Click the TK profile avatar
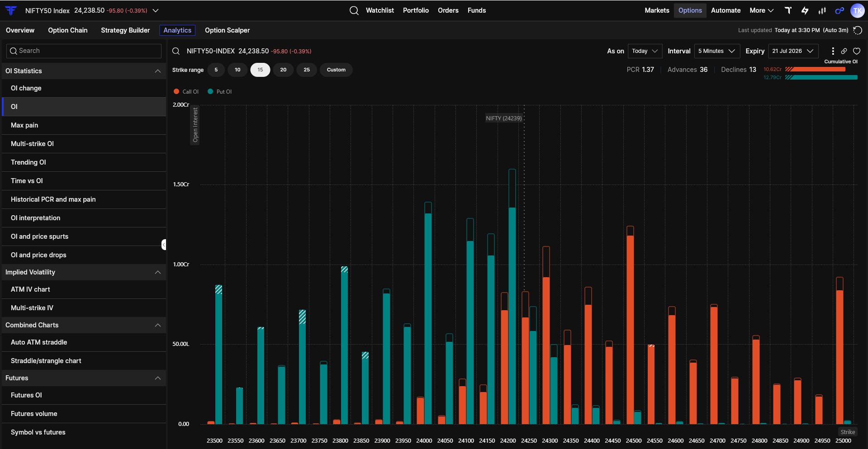The width and height of the screenshot is (868, 449). coord(857,10)
